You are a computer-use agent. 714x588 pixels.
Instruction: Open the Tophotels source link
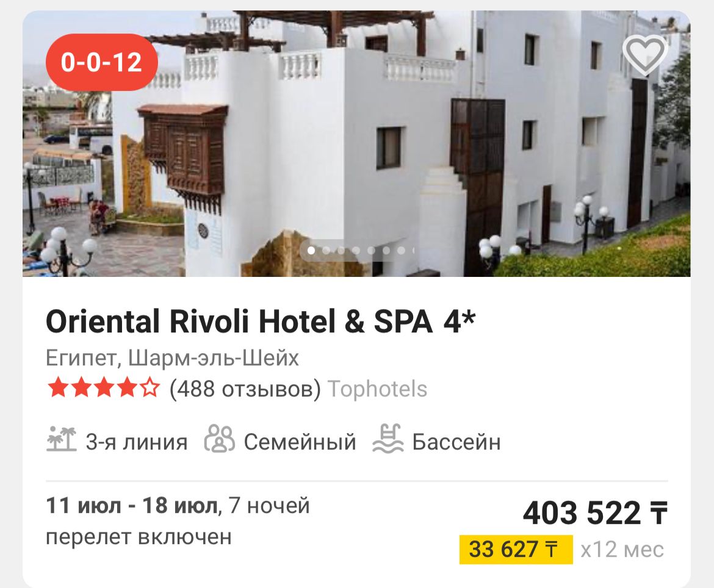[378, 389]
